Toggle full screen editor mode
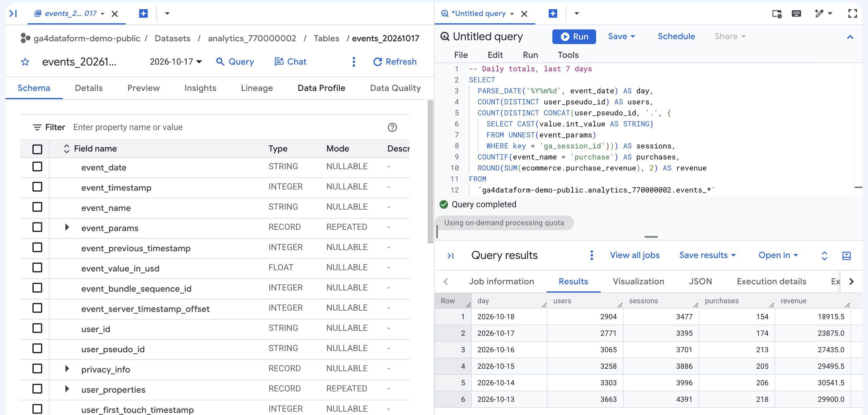 (852, 13)
